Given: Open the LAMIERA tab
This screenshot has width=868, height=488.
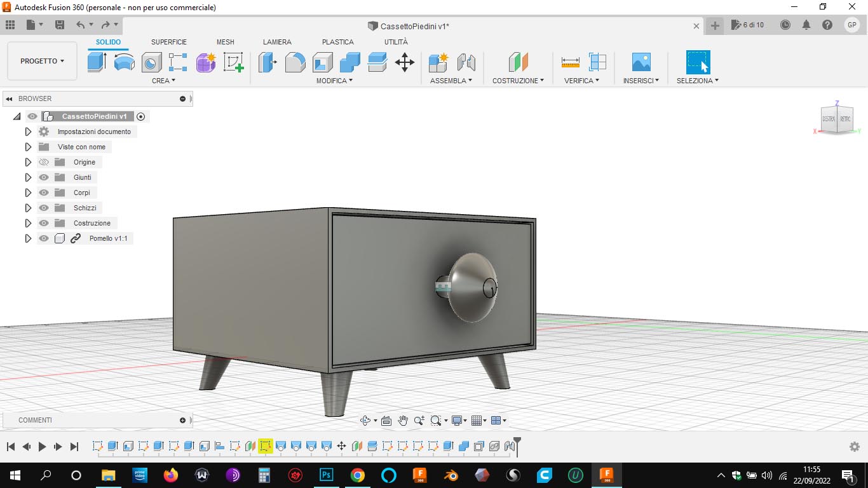Looking at the screenshot, I should coord(277,42).
